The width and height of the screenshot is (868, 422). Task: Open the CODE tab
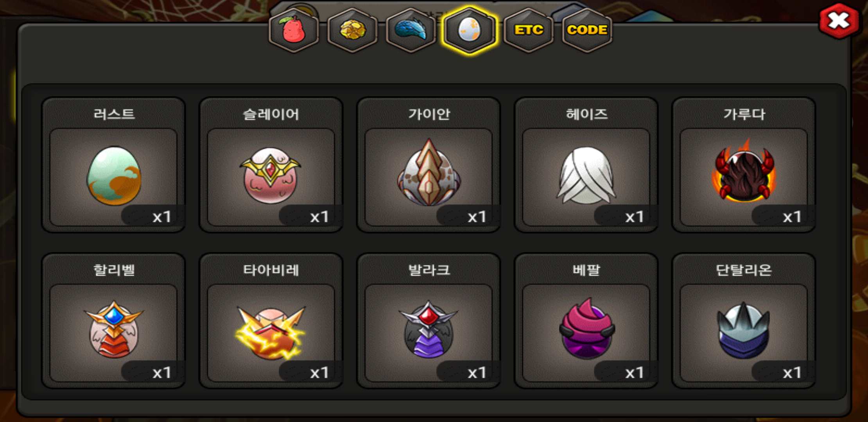coord(587,30)
